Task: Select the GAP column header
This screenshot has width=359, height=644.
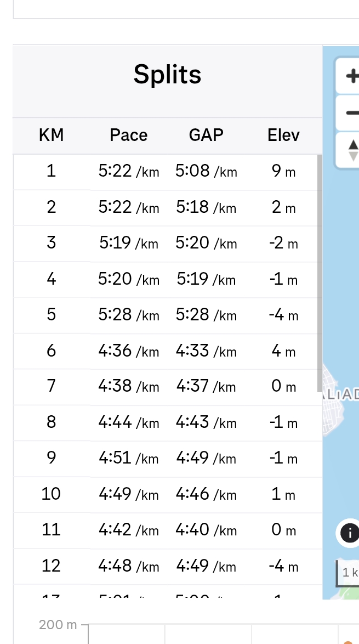Action: (x=206, y=135)
